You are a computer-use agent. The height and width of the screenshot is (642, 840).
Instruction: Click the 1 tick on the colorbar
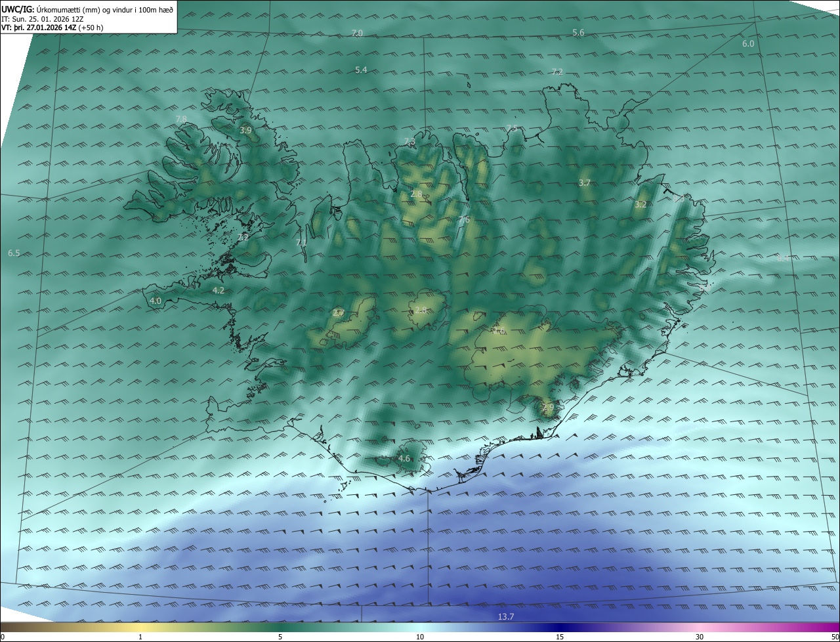(x=140, y=637)
